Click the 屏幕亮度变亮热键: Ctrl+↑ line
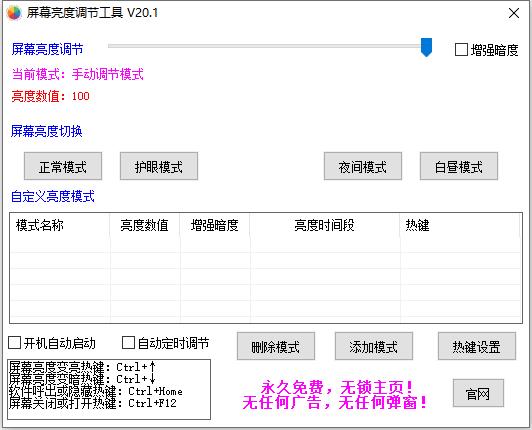Image resolution: width=532 pixels, height=430 pixels. [82, 367]
